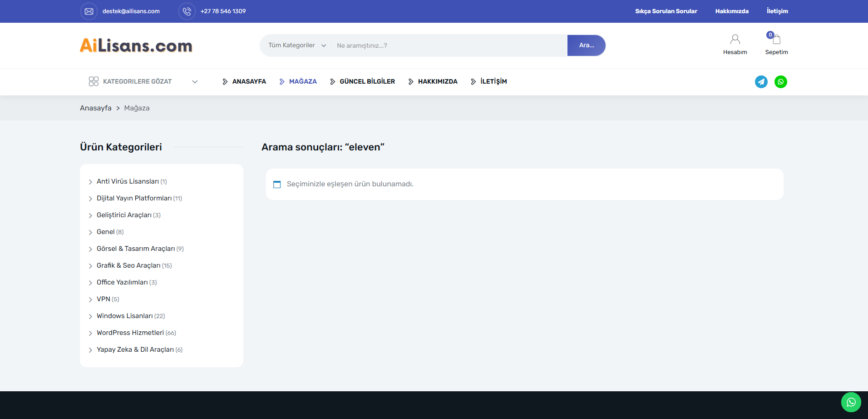Click chevron beside Anti Virüs Lisansları
Image resolution: width=868 pixels, height=419 pixels.
click(x=90, y=182)
